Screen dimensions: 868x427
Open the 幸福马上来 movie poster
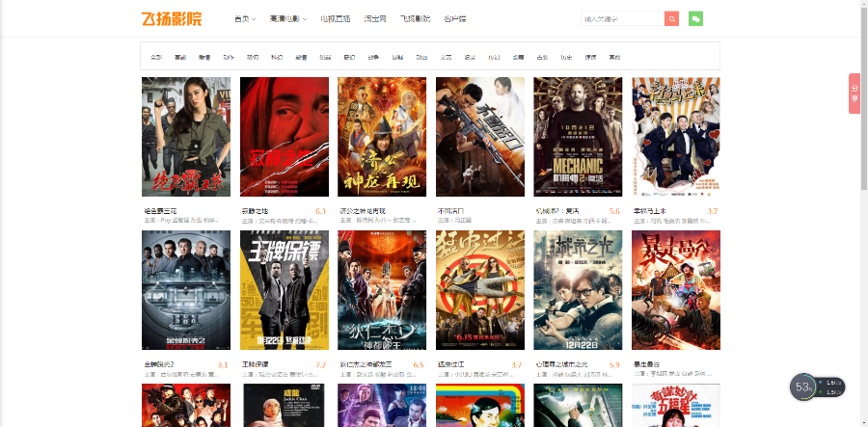(x=676, y=137)
